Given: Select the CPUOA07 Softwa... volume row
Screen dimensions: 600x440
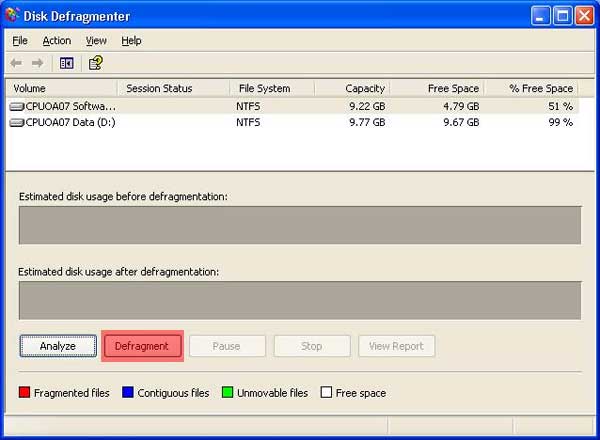Looking at the screenshot, I should pyautogui.click(x=292, y=106).
